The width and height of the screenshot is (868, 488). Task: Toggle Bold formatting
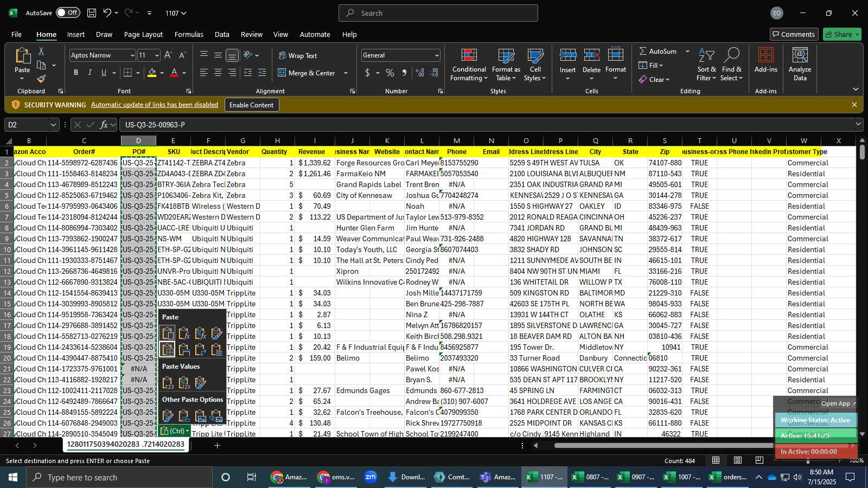76,73
